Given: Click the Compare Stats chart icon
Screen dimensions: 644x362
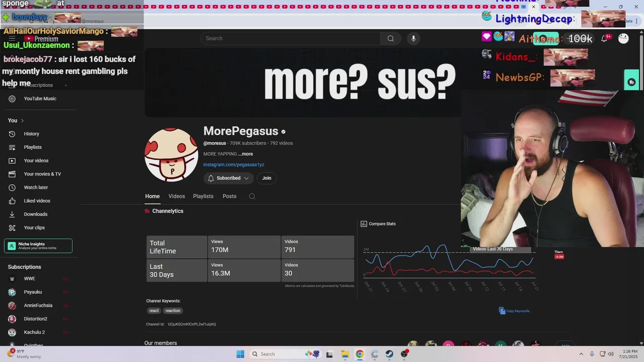Looking at the screenshot, I should (x=364, y=224).
